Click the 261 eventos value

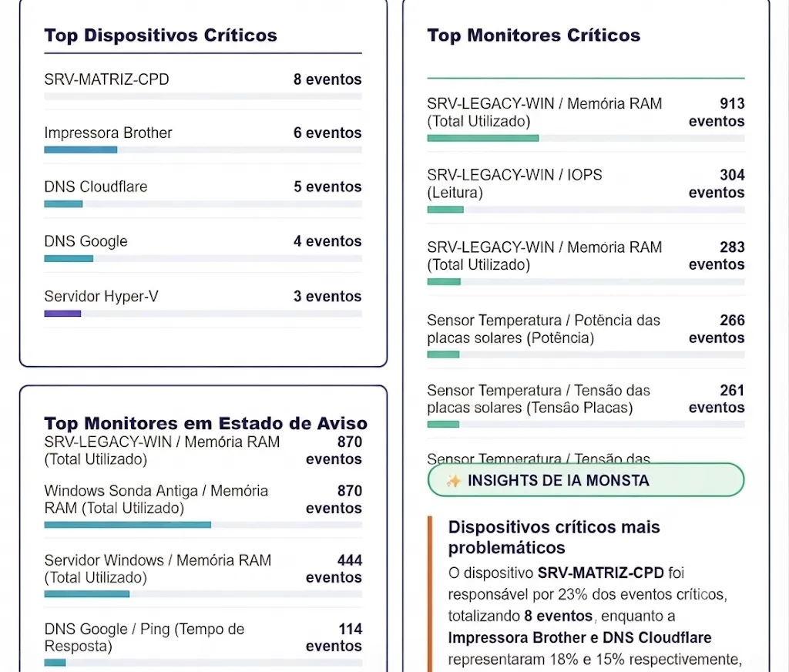point(717,398)
